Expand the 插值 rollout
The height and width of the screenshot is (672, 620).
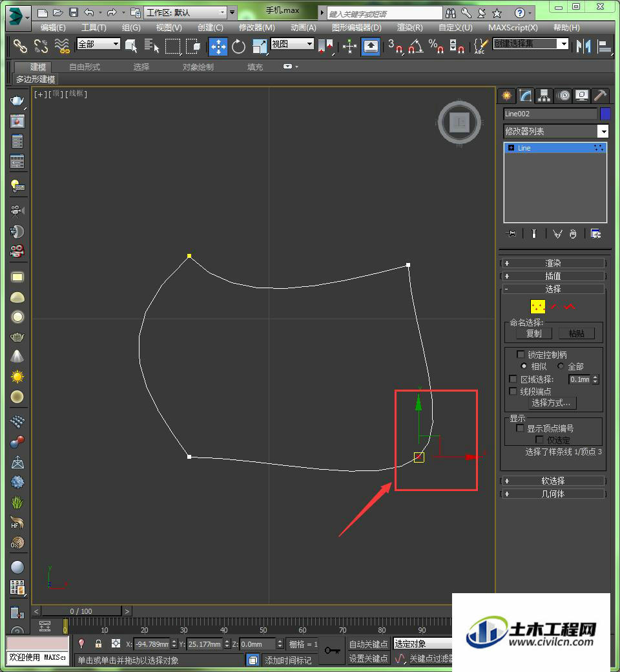point(552,276)
